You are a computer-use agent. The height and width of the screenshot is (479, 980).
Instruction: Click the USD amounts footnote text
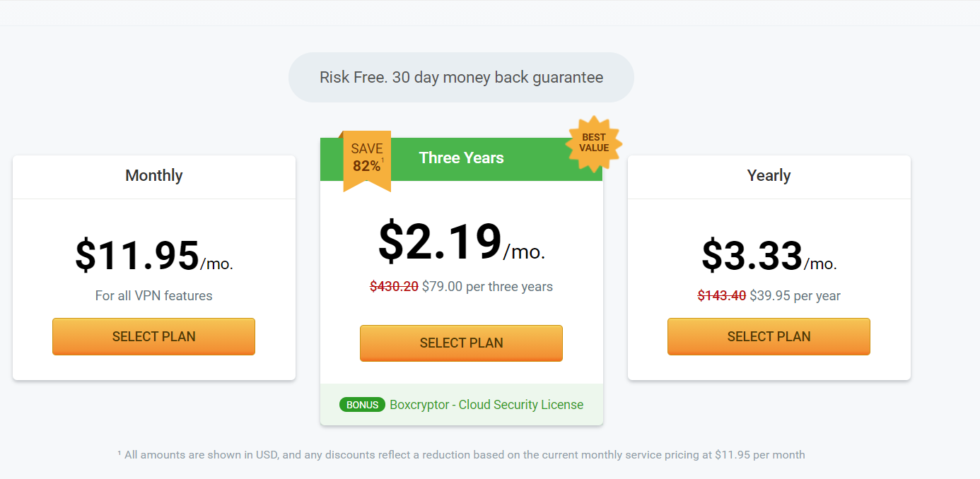(x=461, y=454)
